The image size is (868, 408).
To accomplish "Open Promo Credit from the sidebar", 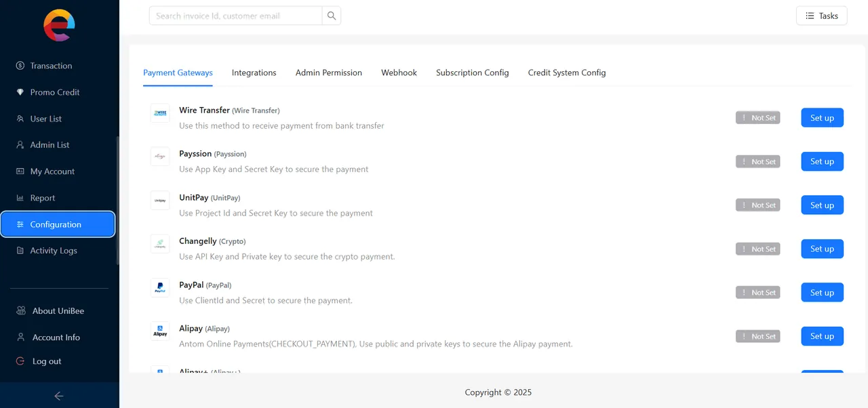I will (x=58, y=92).
